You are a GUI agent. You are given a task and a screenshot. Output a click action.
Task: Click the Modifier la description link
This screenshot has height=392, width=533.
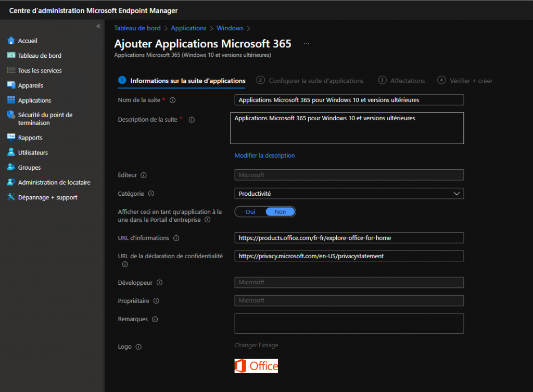coord(264,155)
